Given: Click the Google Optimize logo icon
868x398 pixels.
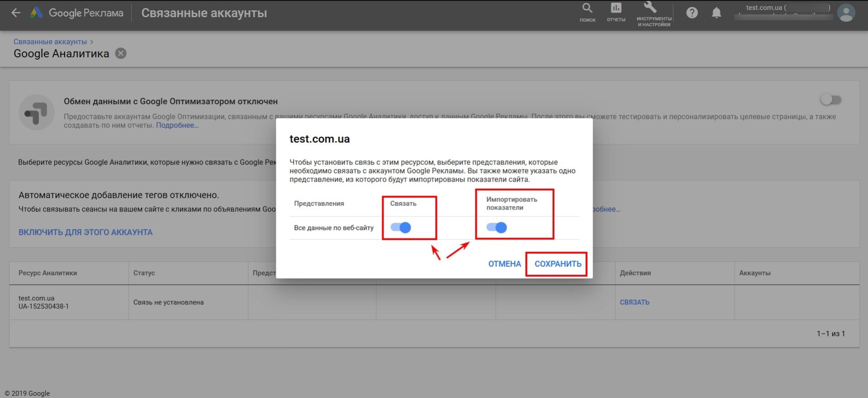Looking at the screenshot, I should [36, 112].
